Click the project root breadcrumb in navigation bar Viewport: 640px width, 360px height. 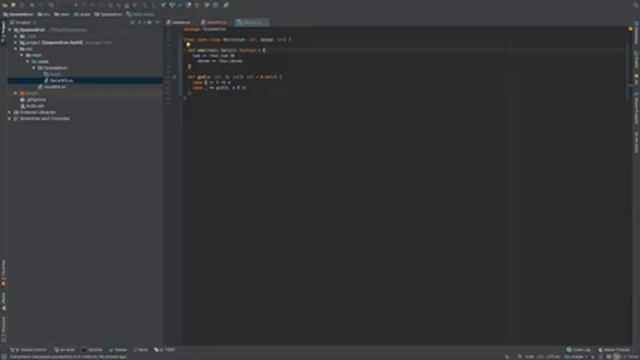pyautogui.click(x=18, y=14)
